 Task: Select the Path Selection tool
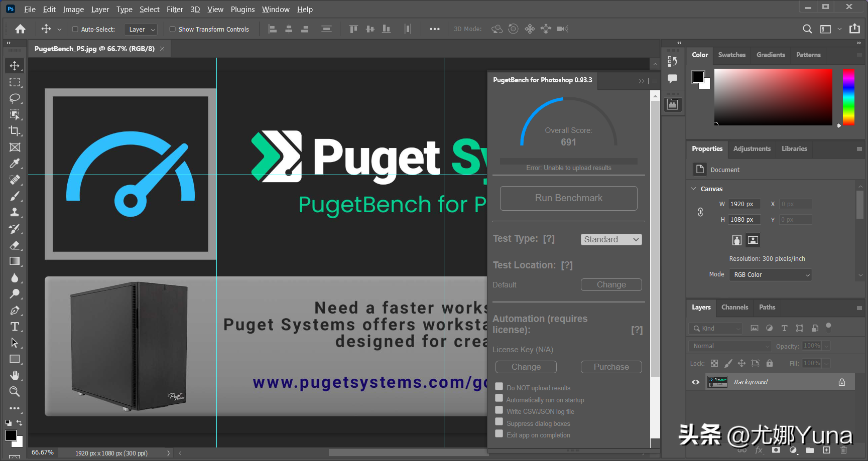(15, 343)
